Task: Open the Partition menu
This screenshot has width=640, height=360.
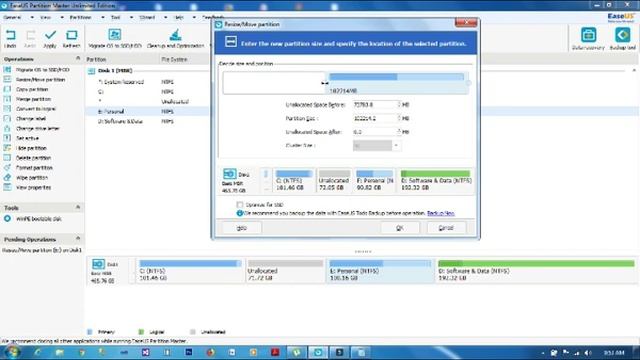Action: click(80, 18)
